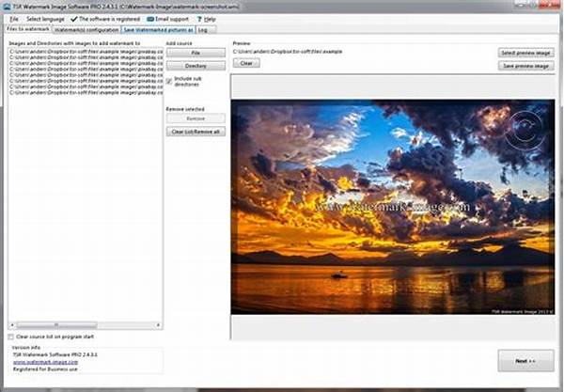Click the Preview file path text
Image resolution: width=564 pixels, height=392 pixels.
point(288,52)
